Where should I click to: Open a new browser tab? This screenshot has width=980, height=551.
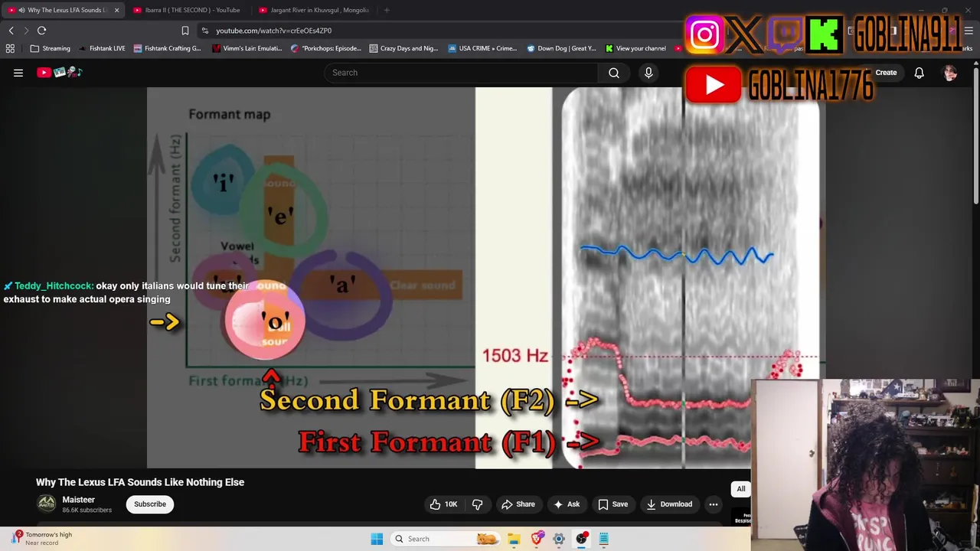pos(387,10)
